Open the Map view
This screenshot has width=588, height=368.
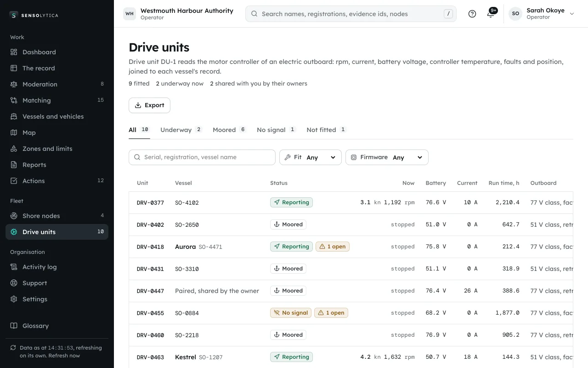pos(57,132)
